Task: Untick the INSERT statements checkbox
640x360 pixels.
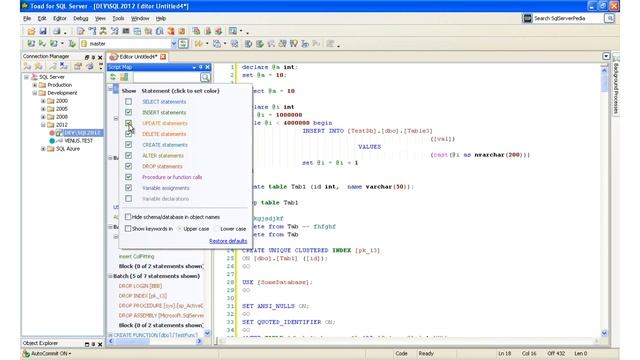Action: [129, 112]
